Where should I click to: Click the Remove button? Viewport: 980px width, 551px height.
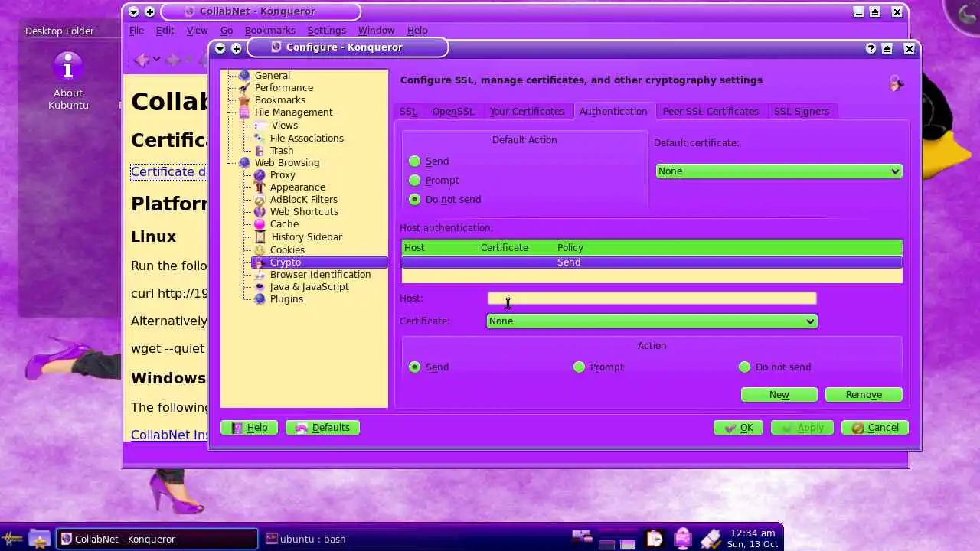click(x=864, y=394)
